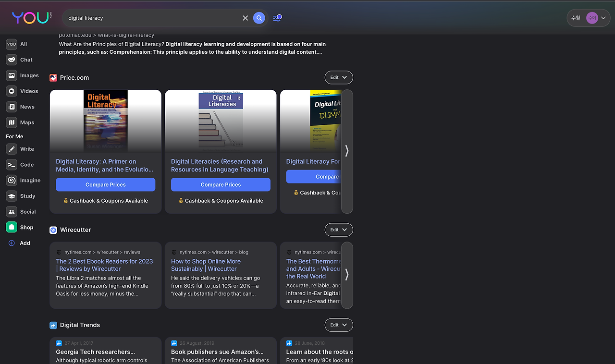Open the News sidebar icon
This screenshot has height=364, width=615.
tap(12, 107)
